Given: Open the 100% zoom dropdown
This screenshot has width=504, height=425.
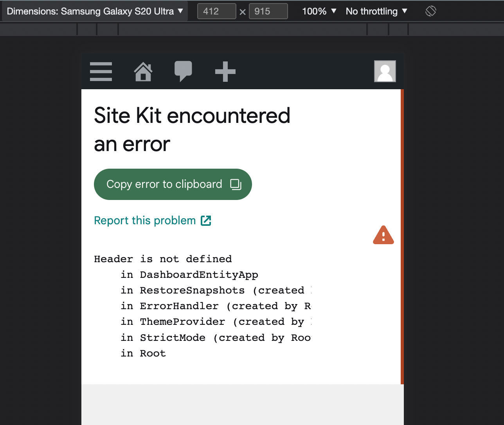Looking at the screenshot, I should [x=319, y=11].
